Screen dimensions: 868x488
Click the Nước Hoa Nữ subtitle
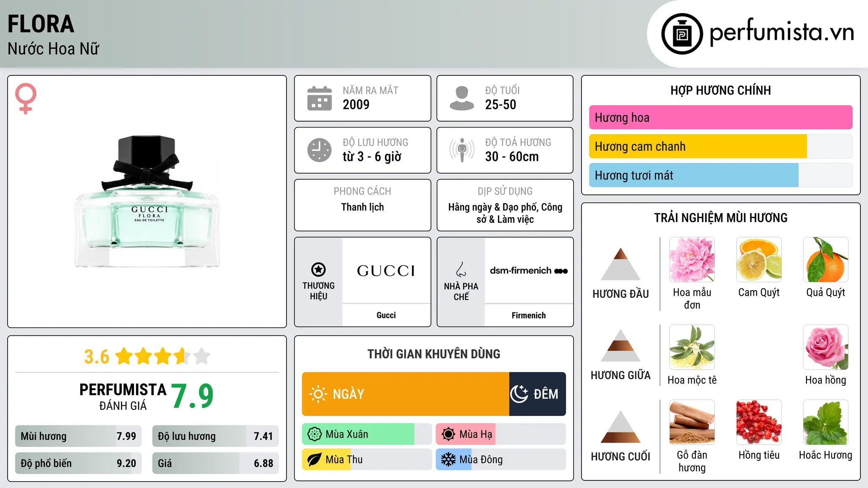pos(53,49)
